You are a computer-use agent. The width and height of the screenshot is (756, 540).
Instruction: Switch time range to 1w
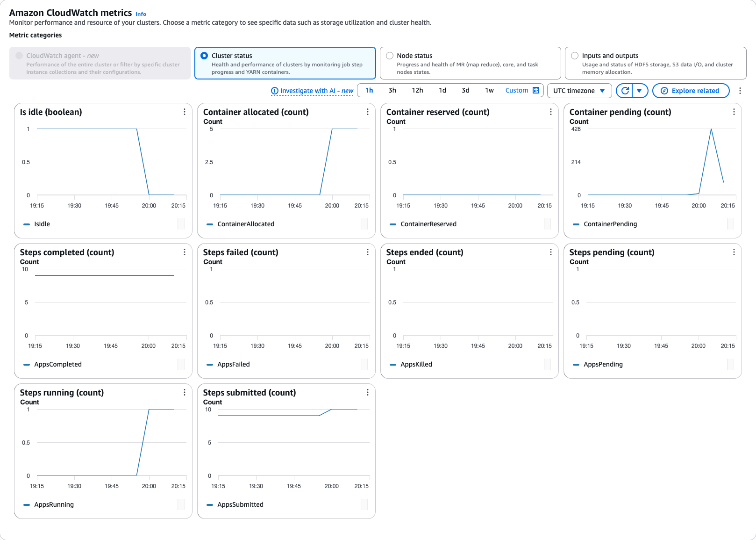[x=489, y=90]
